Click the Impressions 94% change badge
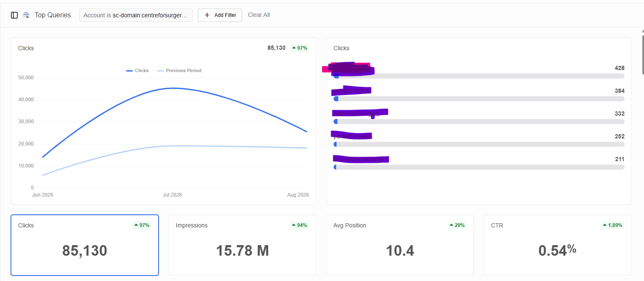644x281 pixels. [299, 225]
